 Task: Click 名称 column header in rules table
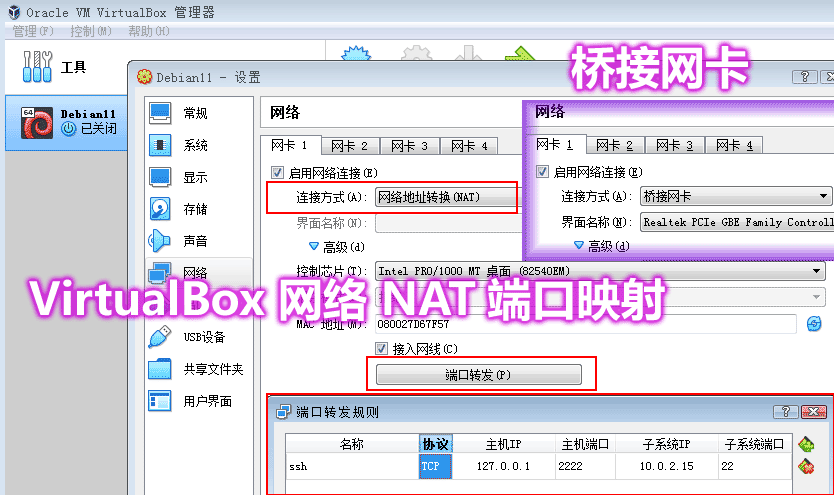(352, 443)
